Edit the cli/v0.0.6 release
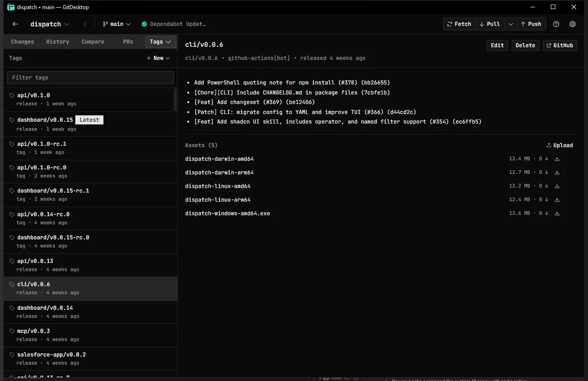 [497, 45]
